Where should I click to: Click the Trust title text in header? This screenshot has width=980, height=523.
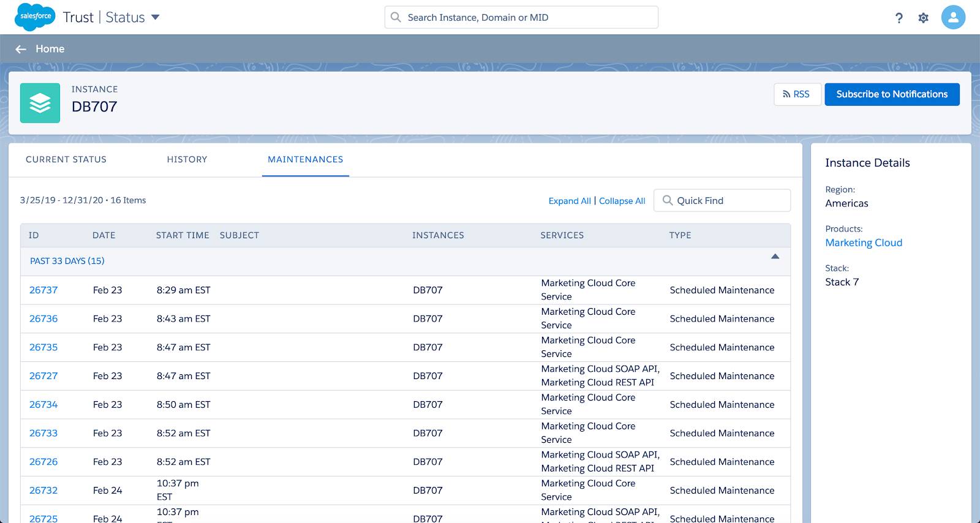pyautogui.click(x=78, y=17)
